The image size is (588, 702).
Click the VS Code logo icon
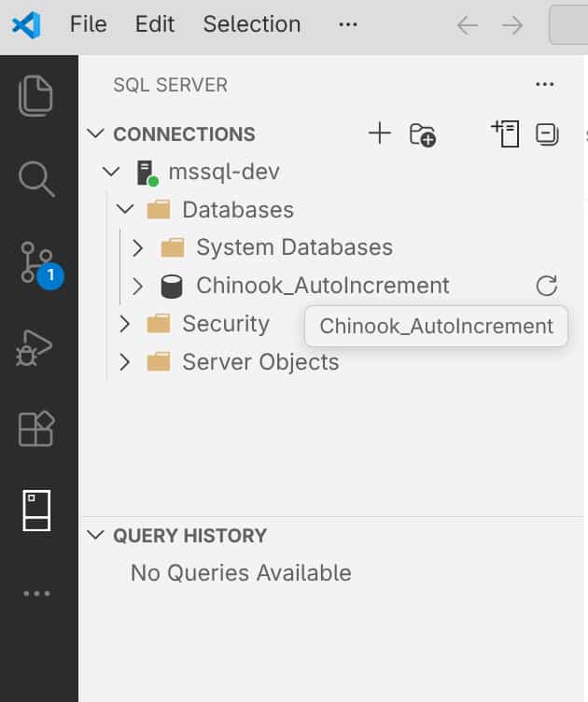(x=26, y=24)
